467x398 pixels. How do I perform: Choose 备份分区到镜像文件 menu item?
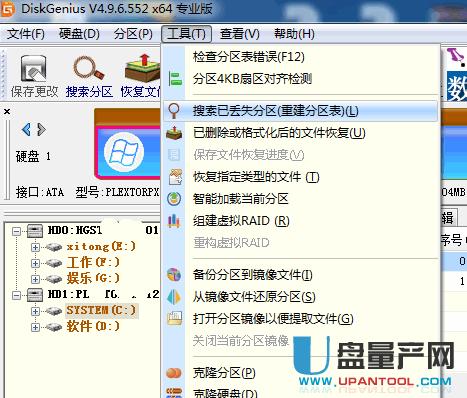pos(301,275)
